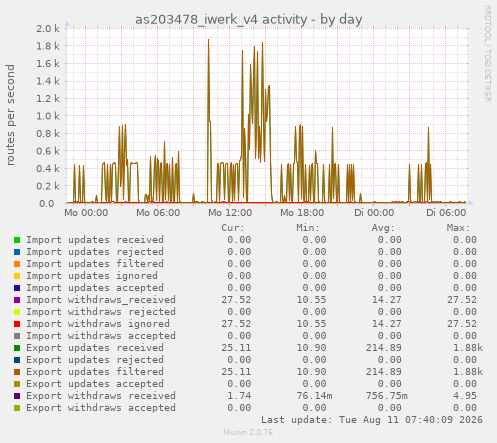Select the 'Export updates accepted' legend label
497x443 pixels.
pyautogui.click(x=95, y=384)
